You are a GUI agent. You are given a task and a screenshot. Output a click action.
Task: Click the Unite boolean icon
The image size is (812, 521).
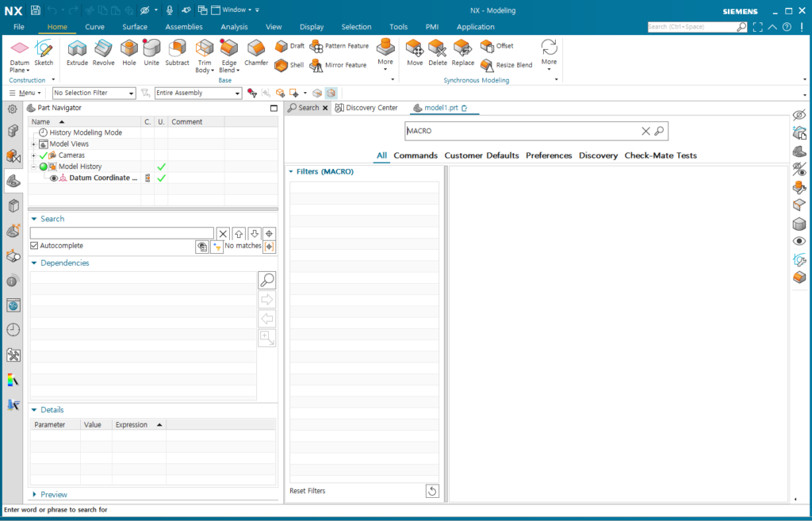click(x=151, y=53)
